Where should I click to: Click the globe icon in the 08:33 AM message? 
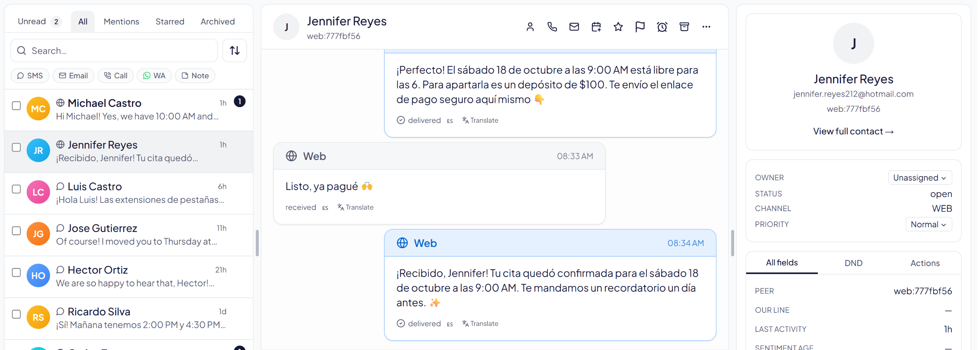[x=291, y=156]
